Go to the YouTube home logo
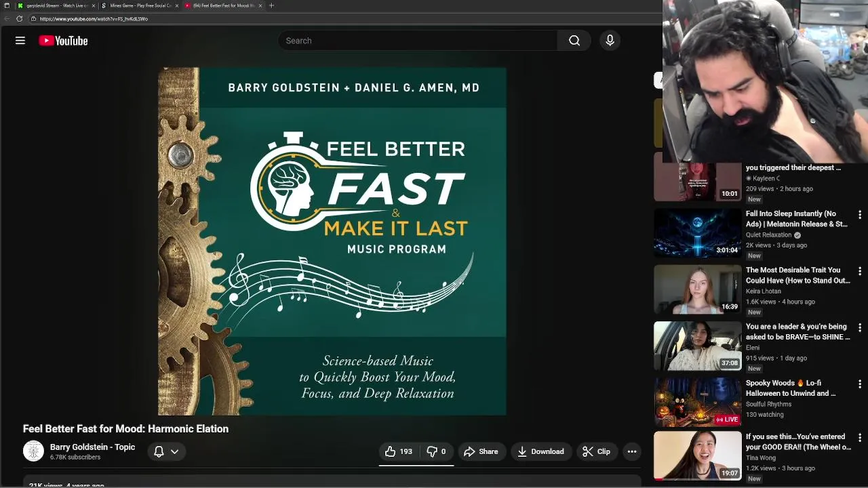The width and height of the screenshot is (868, 488). click(63, 41)
